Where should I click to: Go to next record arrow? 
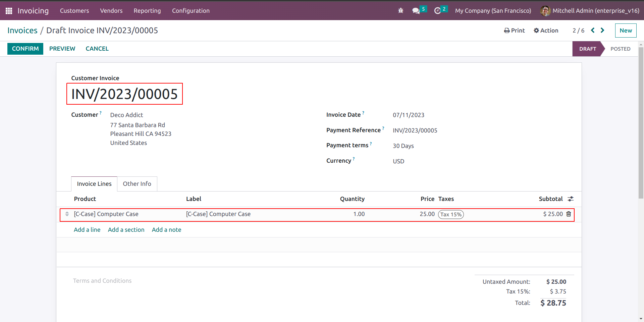[602, 30]
